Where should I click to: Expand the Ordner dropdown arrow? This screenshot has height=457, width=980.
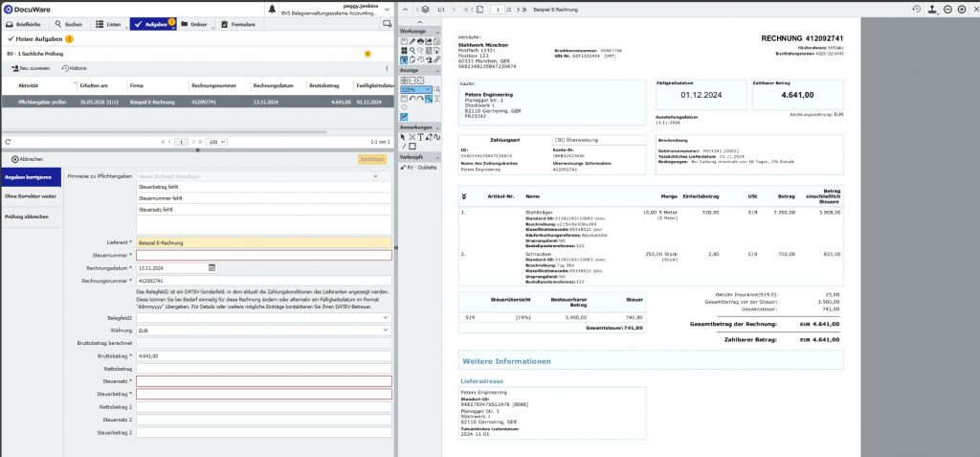point(213,26)
